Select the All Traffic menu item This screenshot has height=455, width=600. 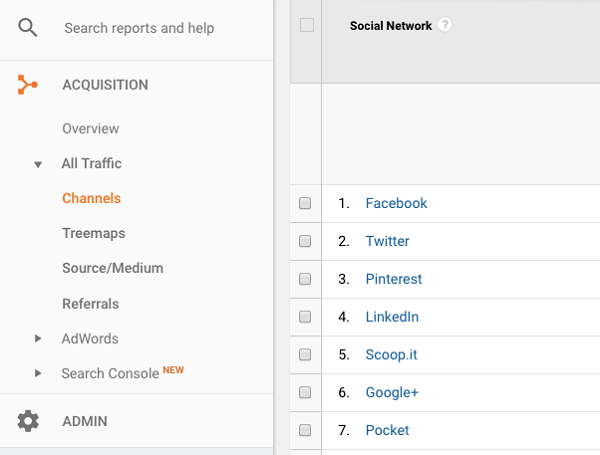[91, 163]
